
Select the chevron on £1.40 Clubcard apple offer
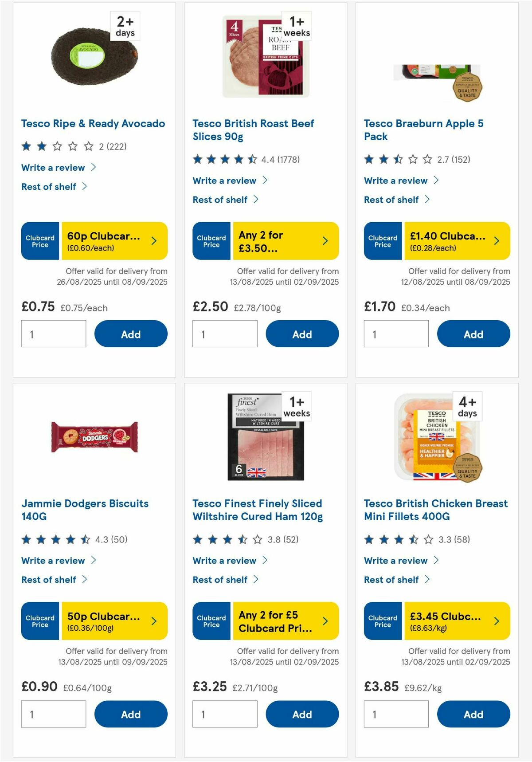[496, 241]
